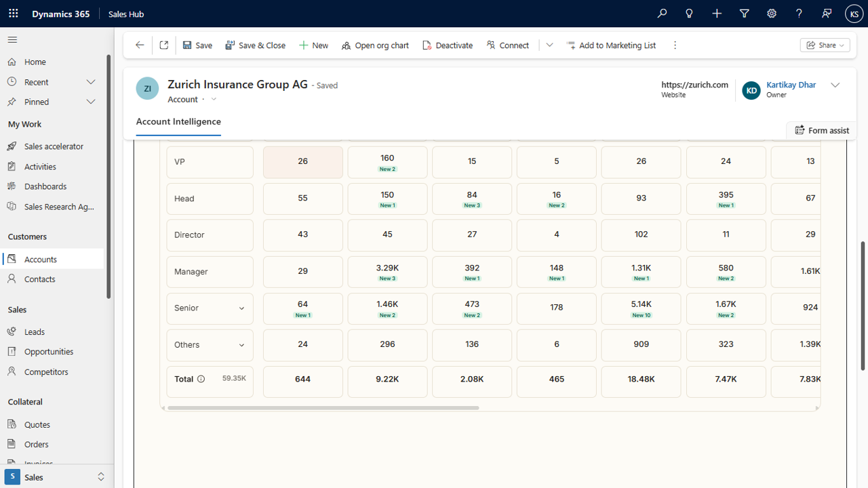Image resolution: width=868 pixels, height=488 pixels.
Task: Open record in new window icon
Action: pyautogui.click(x=163, y=45)
